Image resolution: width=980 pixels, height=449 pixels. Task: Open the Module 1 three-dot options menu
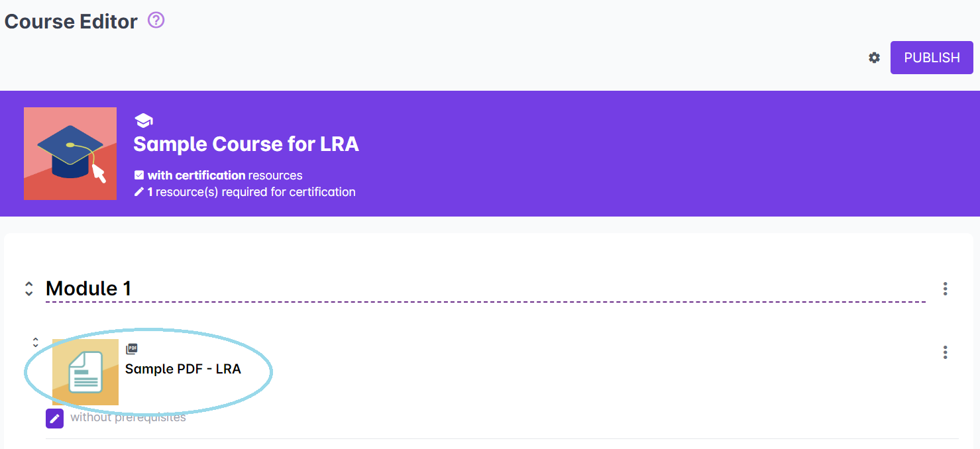pos(945,289)
